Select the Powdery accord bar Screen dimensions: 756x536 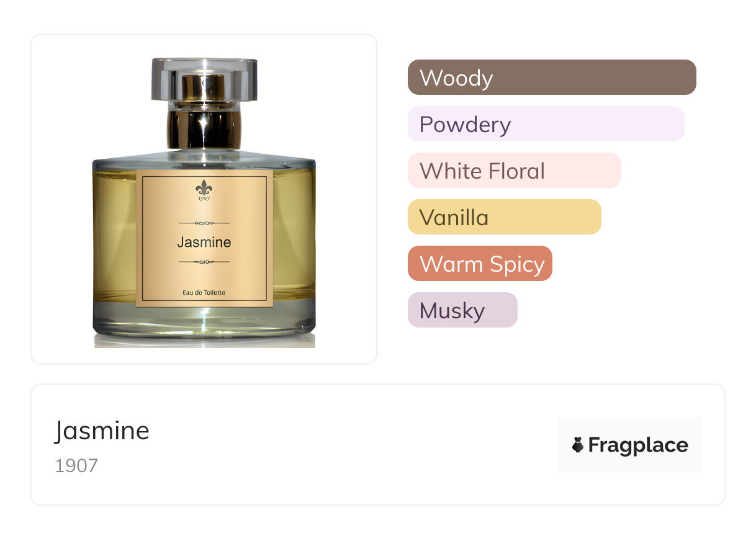pos(546,124)
